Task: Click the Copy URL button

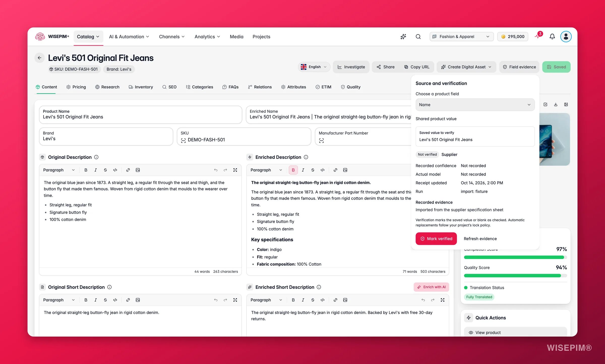Action: tap(417, 67)
